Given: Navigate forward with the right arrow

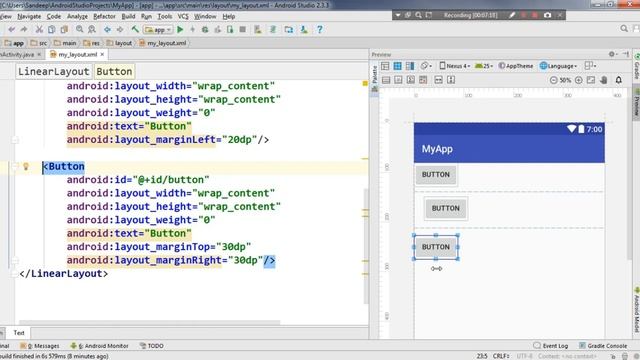Looking at the screenshot, I should pos(120,29).
